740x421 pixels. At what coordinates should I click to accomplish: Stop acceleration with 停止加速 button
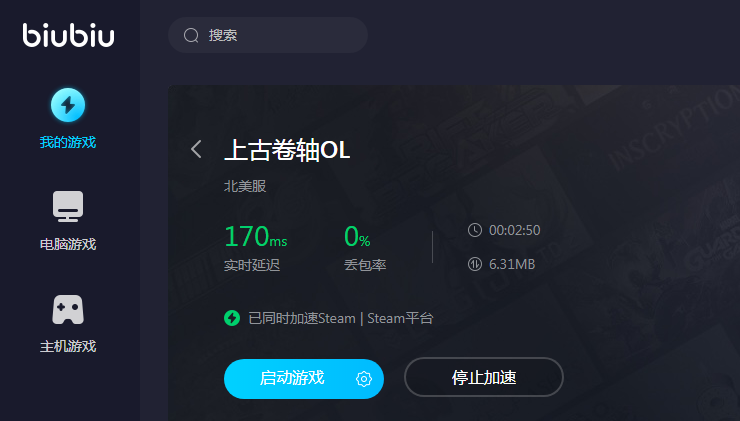pyautogui.click(x=484, y=377)
